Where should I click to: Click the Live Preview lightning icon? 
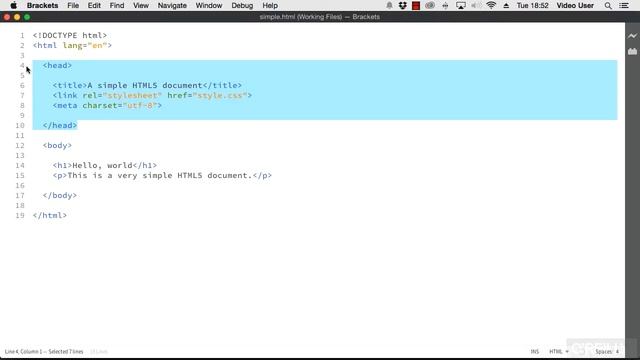pyautogui.click(x=632, y=36)
